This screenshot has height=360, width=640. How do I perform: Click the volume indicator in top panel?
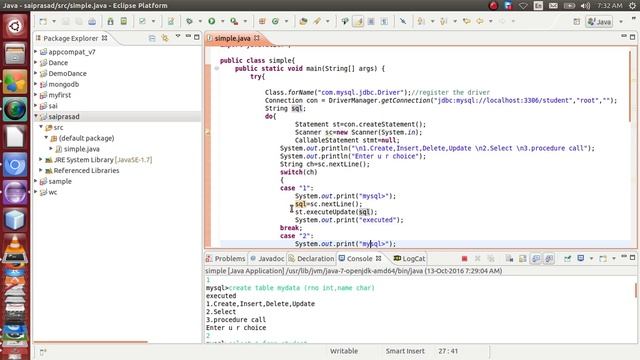pos(585,6)
